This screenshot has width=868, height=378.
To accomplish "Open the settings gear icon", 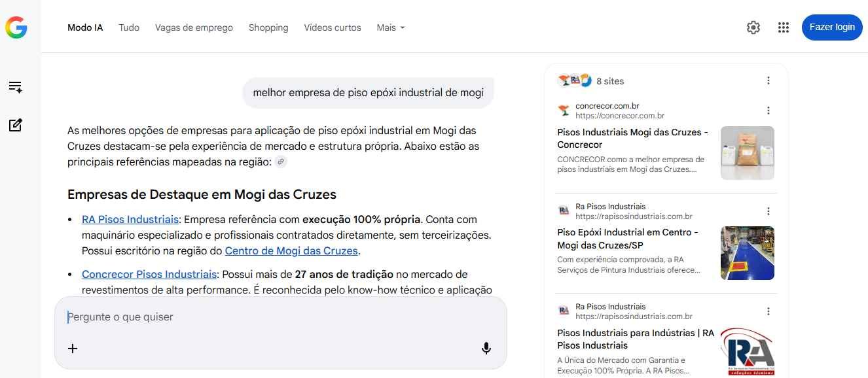I will pos(753,27).
